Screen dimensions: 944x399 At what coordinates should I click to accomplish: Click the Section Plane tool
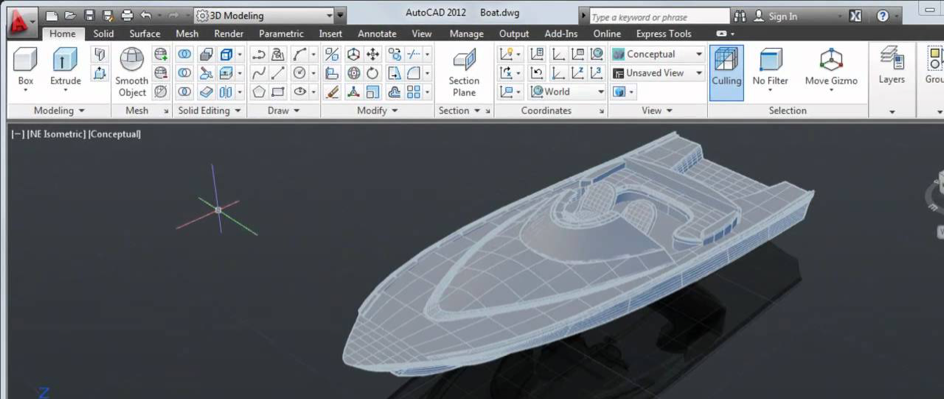click(464, 72)
